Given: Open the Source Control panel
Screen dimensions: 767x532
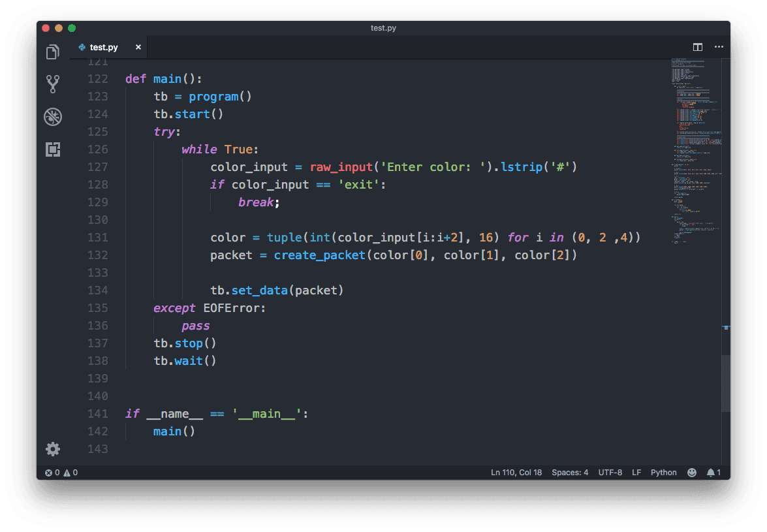Looking at the screenshot, I should click(53, 84).
